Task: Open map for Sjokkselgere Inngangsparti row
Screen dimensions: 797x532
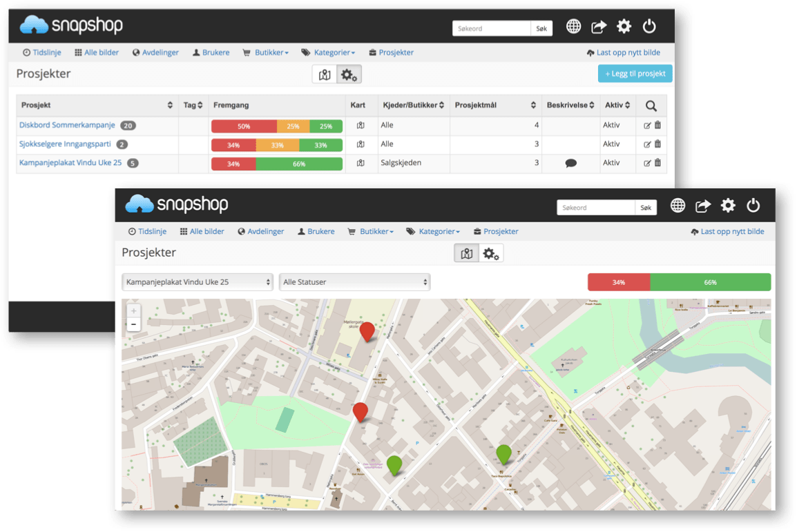Action: (x=361, y=144)
